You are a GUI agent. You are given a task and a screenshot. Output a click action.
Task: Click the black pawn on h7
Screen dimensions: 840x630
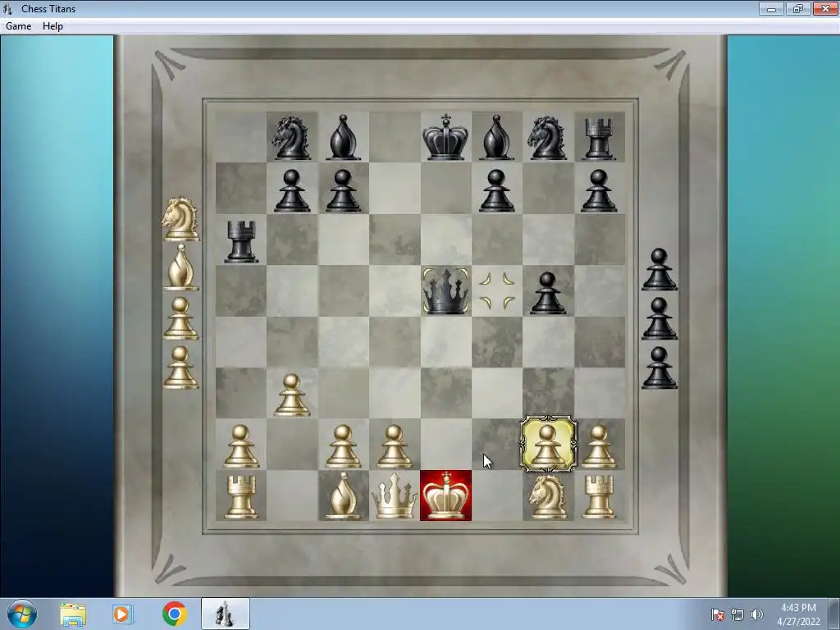click(598, 190)
